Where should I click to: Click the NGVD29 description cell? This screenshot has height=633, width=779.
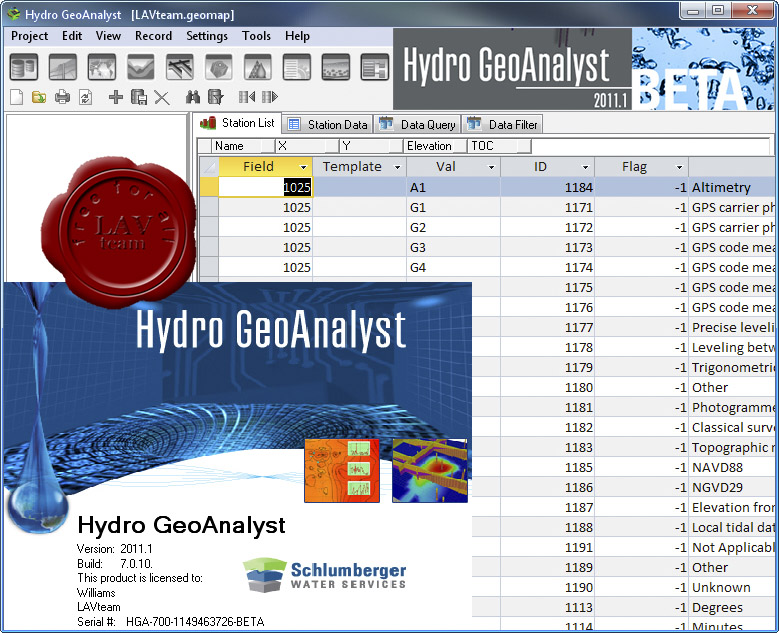click(733, 487)
